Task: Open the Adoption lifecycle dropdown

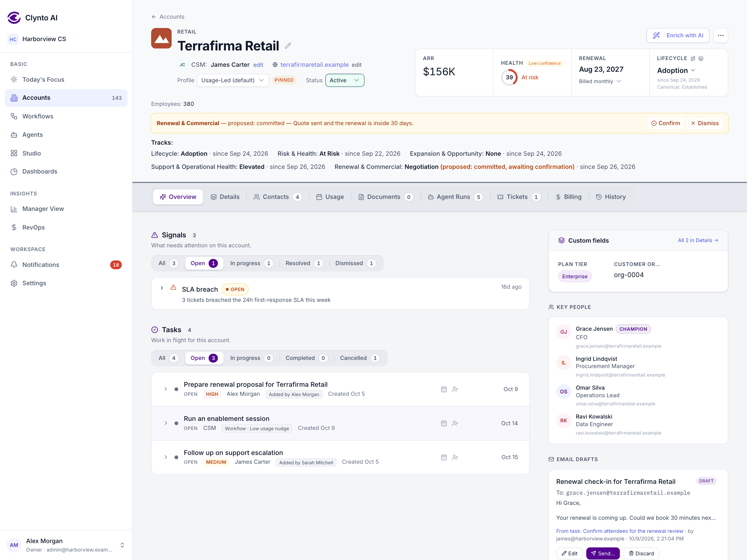Action: coord(676,71)
